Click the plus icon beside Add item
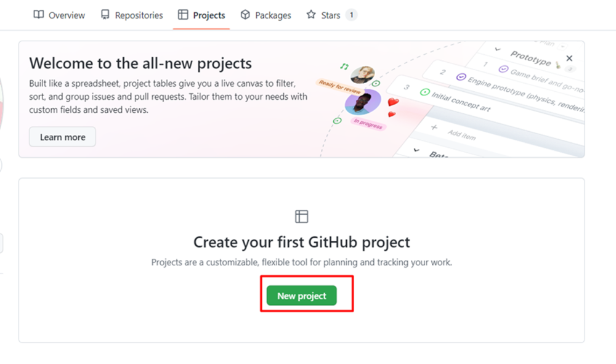616x364 pixels. coord(434,127)
